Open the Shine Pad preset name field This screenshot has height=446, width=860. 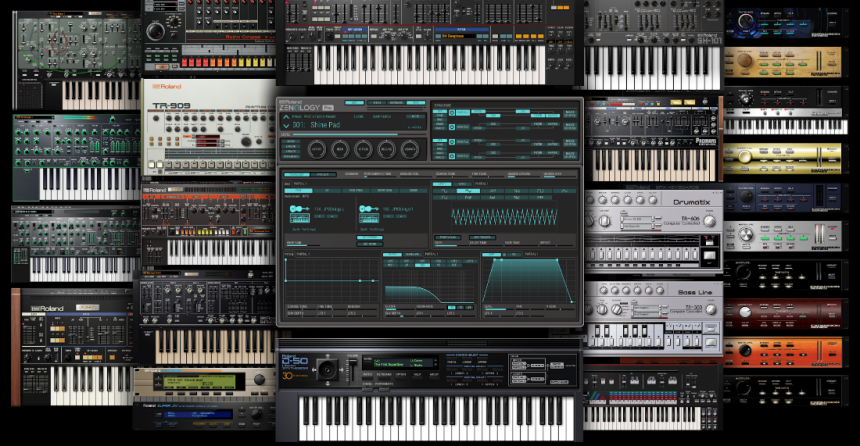point(324,125)
